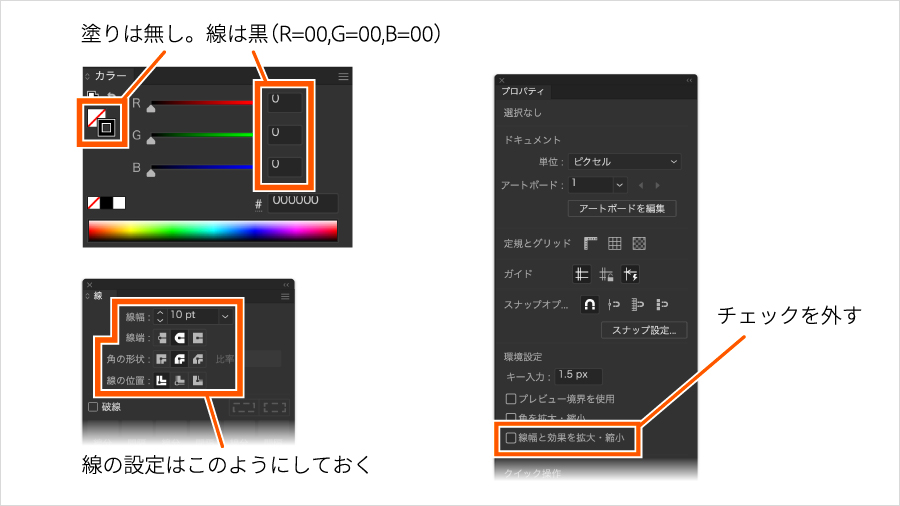Close the 線 panel with X
Screen dimensions: 900x506
[90, 285]
